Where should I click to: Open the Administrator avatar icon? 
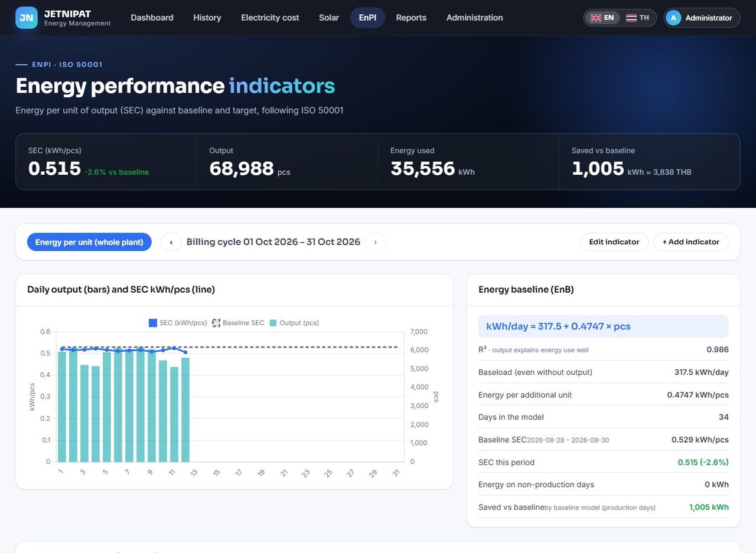coord(673,18)
